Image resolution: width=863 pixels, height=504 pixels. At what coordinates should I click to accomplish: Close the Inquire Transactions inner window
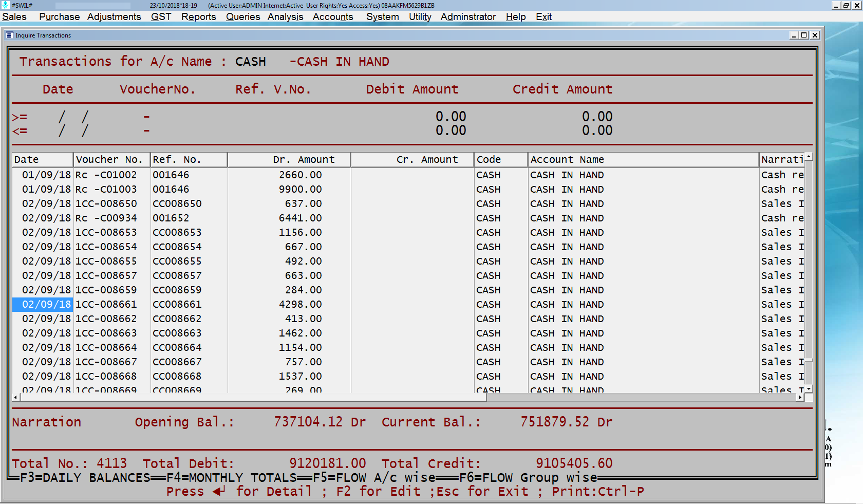(815, 35)
